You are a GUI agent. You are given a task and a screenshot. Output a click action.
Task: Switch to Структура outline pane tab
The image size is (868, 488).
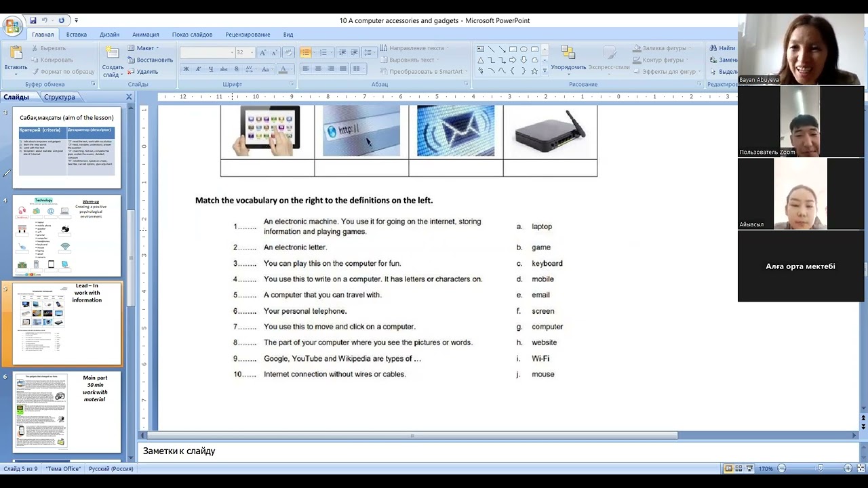pyautogui.click(x=60, y=97)
